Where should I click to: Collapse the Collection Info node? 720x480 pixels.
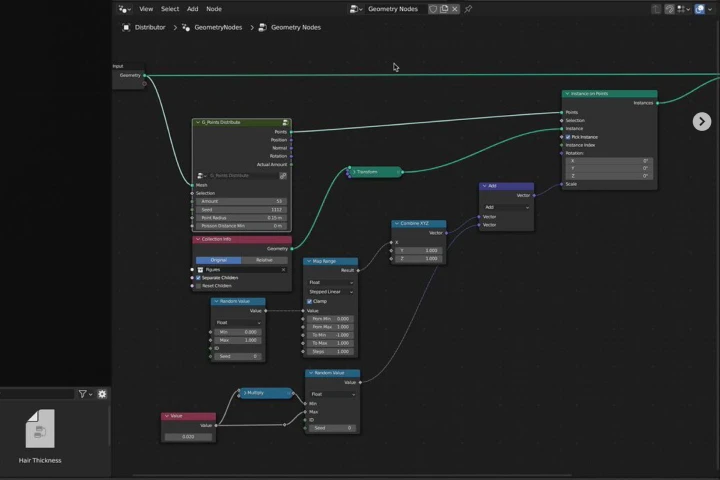(198, 239)
